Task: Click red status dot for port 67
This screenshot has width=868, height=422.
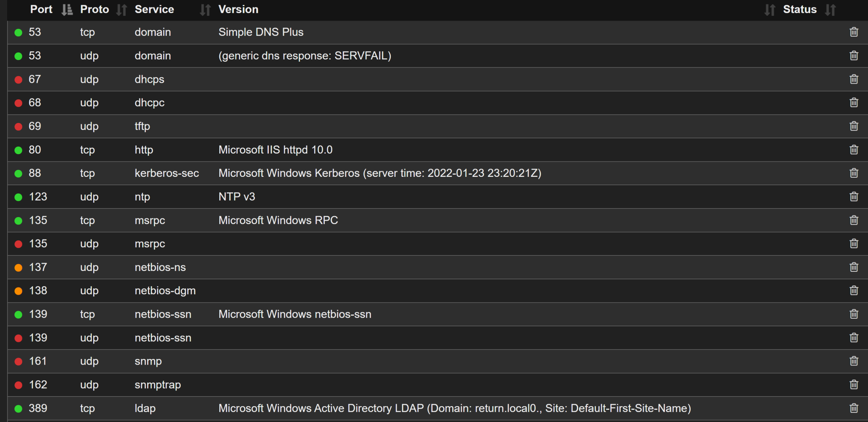Action: point(18,80)
